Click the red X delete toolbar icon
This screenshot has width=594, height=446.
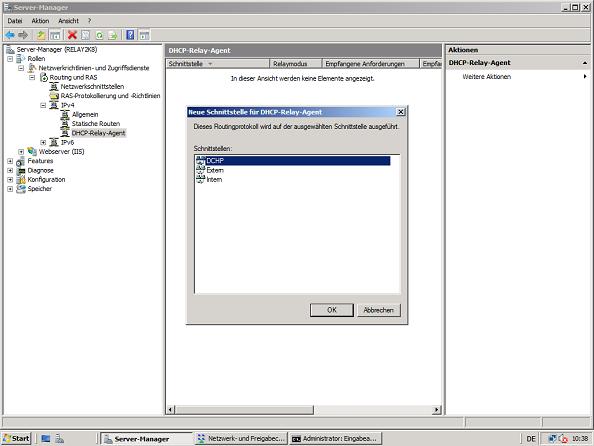(72, 35)
